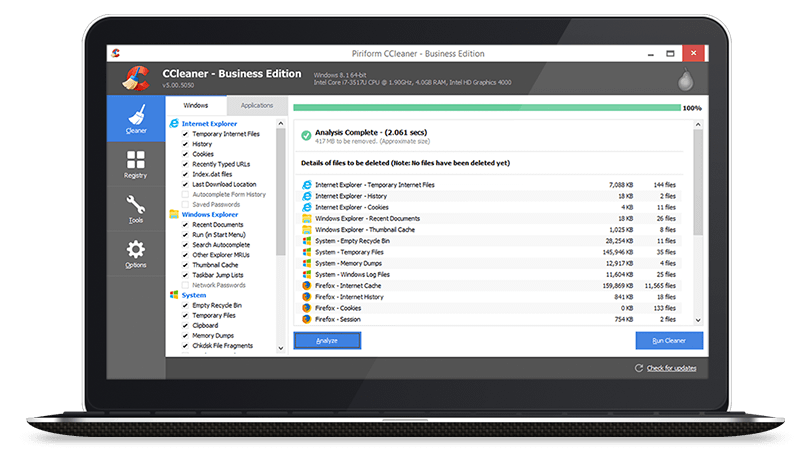Toggle the IE History checkbox

[x=185, y=144]
